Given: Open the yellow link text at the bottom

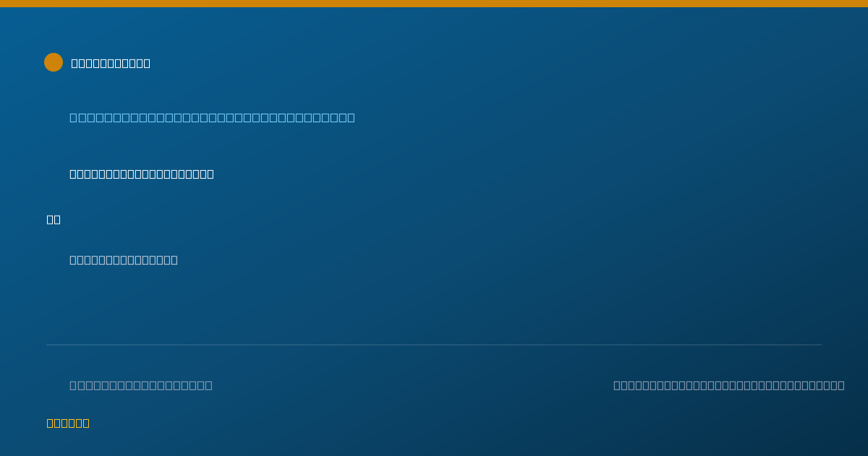Looking at the screenshot, I should tap(68, 423).
